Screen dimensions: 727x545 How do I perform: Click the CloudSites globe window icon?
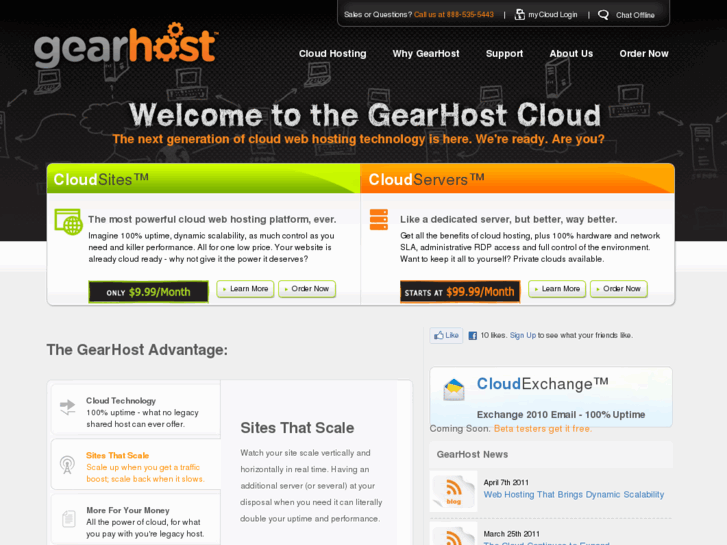[68, 222]
